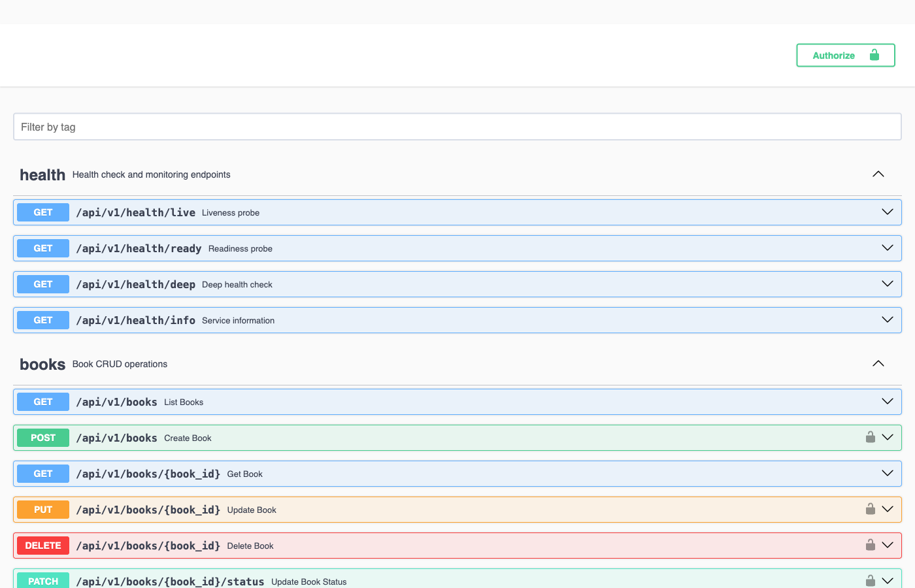Screen dimensions: 915x588
Task: Click the PATCH badge on Update Book Status
Action: pos(42,580)
